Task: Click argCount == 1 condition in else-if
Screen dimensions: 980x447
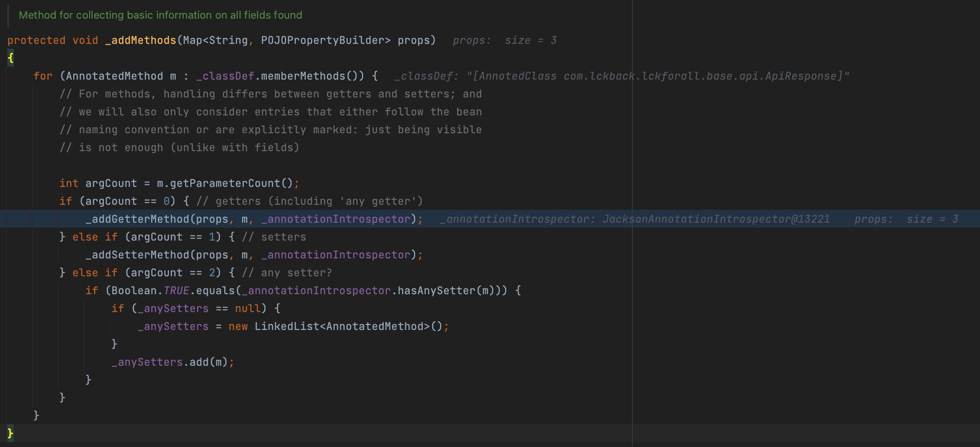Action: pos(172,237)
